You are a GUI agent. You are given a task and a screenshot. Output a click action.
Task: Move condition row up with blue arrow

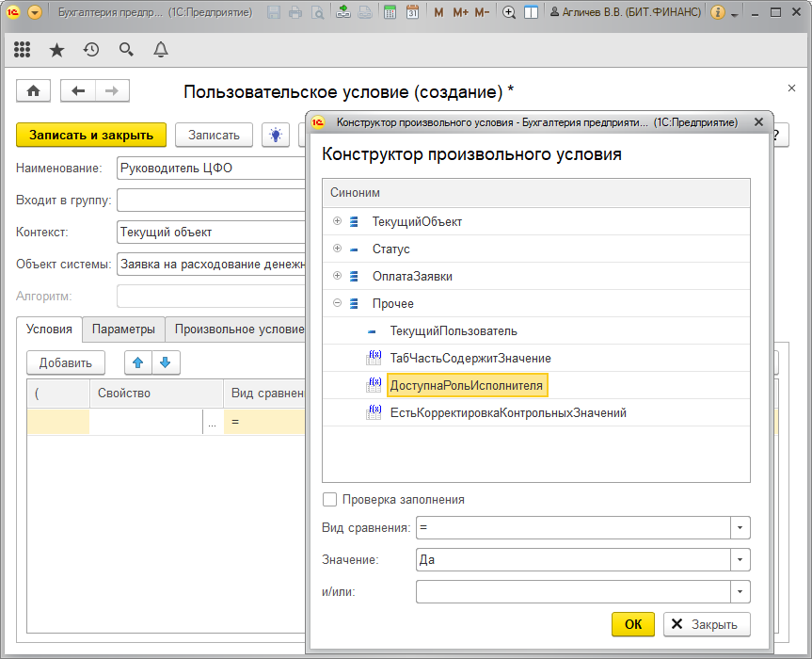[x=138, y=362]
